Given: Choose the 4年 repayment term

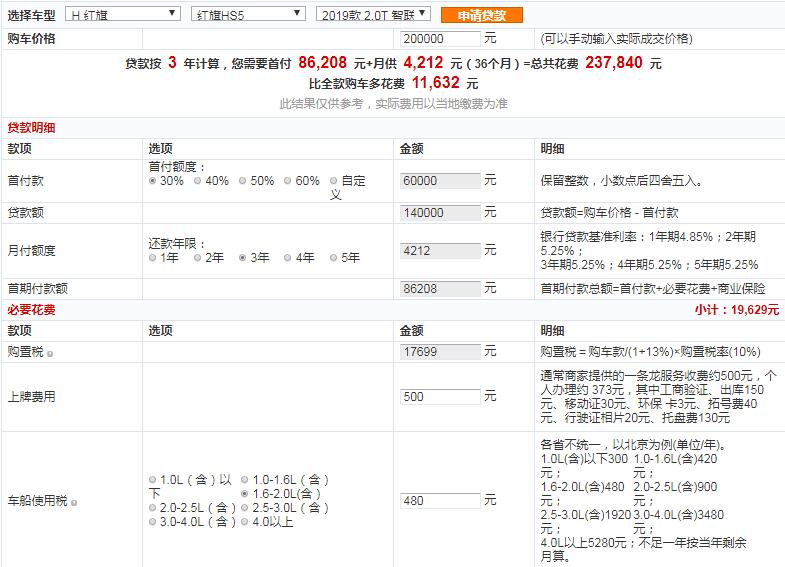Looking at the screenshot, I should [288, 258].
